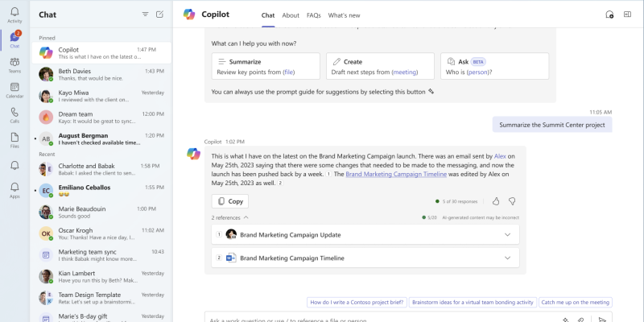Open Marie Beaudouin chat
The image size is (644, 322).
pyautogui.click(x=101, y=212)
